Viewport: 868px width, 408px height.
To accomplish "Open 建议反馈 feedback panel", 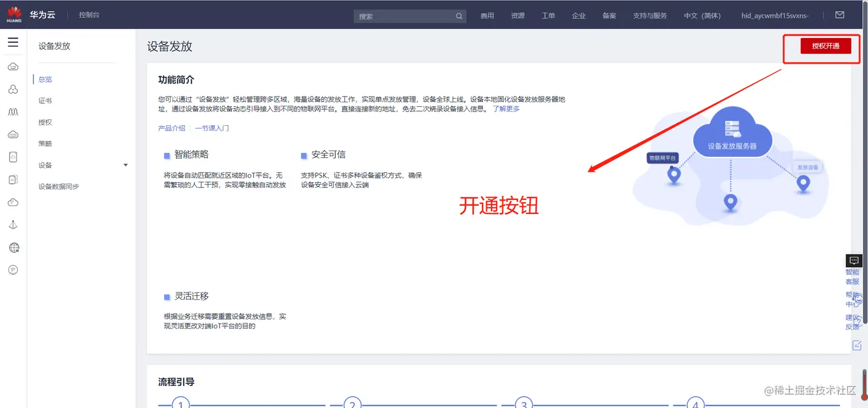I will coord(852,321).
